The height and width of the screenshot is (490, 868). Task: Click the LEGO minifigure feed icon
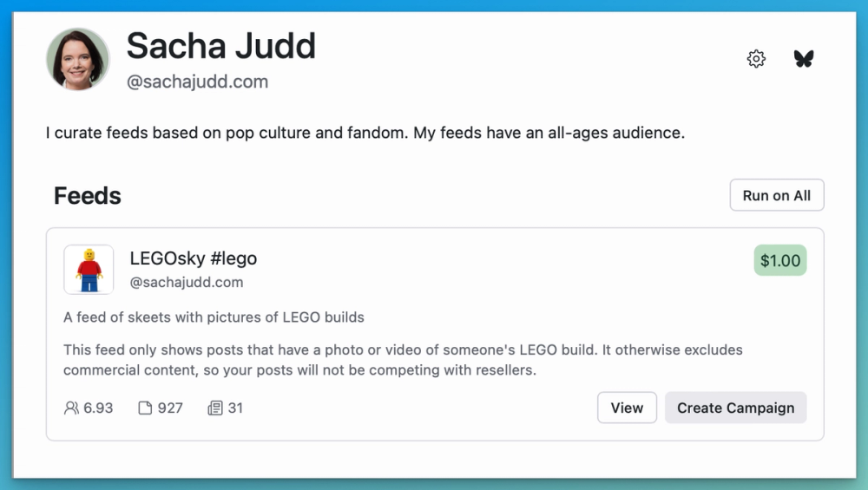89,270
